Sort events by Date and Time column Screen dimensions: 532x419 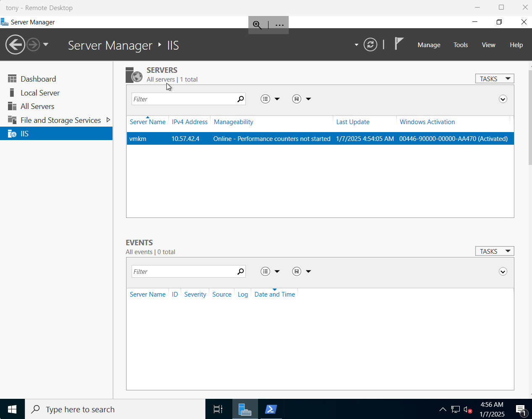click(x=275, y=294)
